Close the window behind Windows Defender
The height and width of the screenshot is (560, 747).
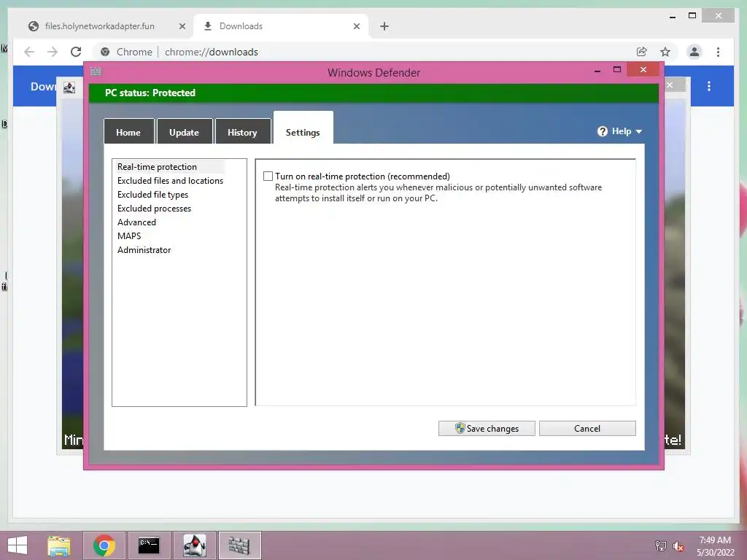pyautogui.click(x=670, y=85)
